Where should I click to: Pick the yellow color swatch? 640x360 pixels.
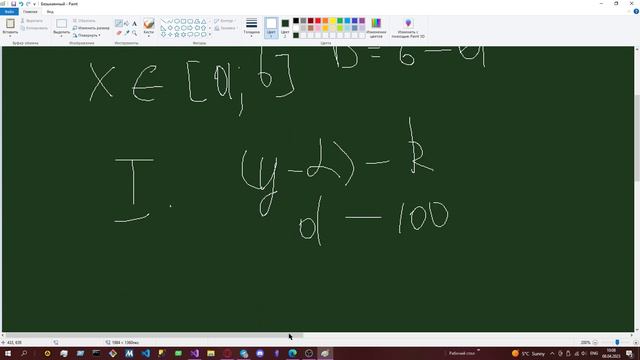(333, 20)
